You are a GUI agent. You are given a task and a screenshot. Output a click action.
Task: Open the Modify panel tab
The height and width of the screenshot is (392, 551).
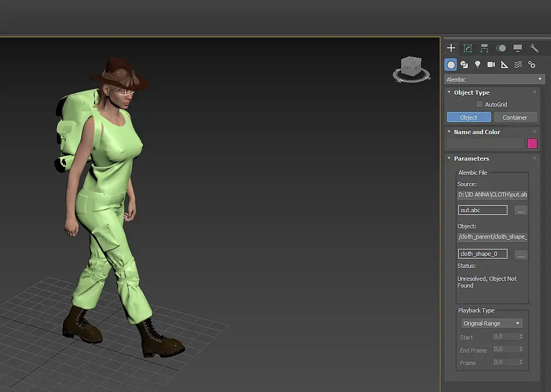(x=468, y=48)
